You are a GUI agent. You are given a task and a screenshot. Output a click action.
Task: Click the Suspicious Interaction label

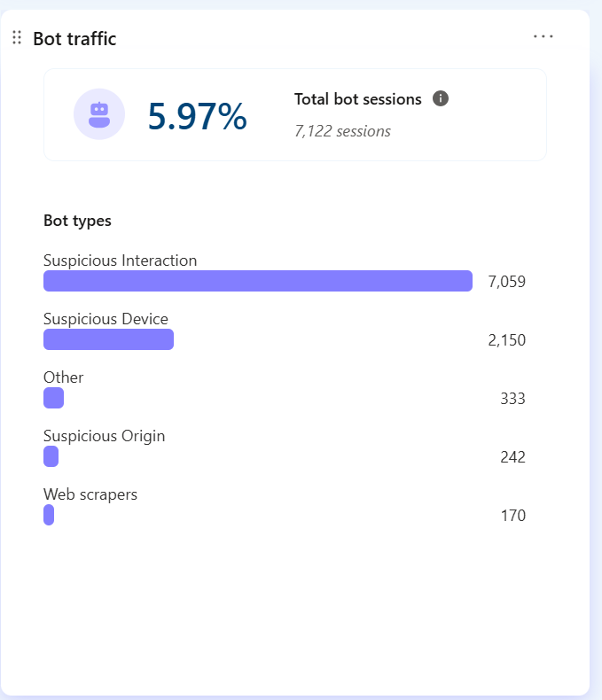(x=120, y=261)
